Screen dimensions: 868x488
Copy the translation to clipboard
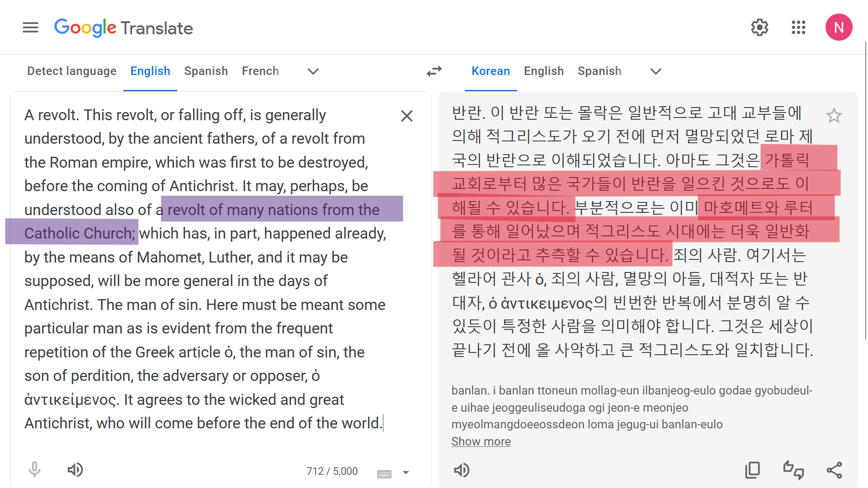[753, 470]
